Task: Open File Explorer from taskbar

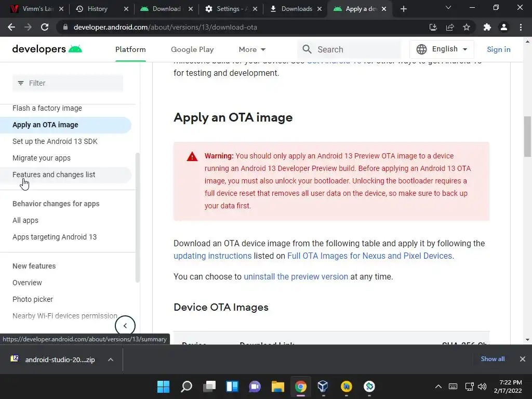Action: (277, 387)
